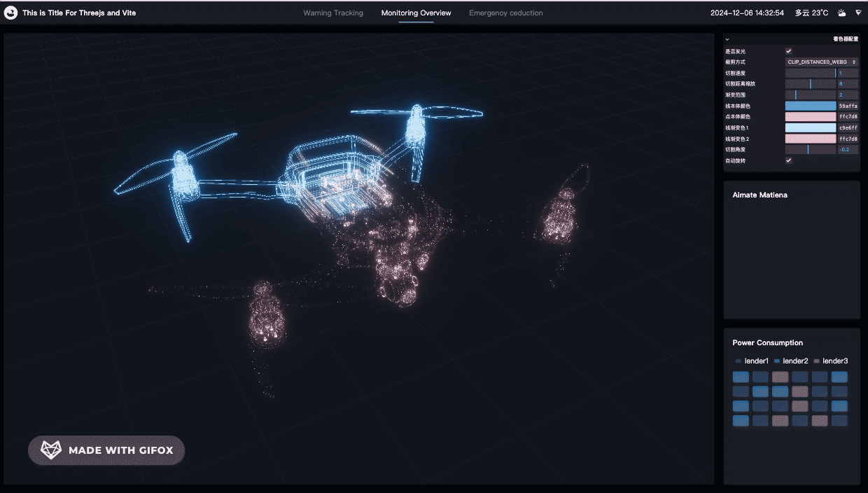The image size is (868, 493).
Task: Open the Warning Tracking tab
Action: point(333,13)
